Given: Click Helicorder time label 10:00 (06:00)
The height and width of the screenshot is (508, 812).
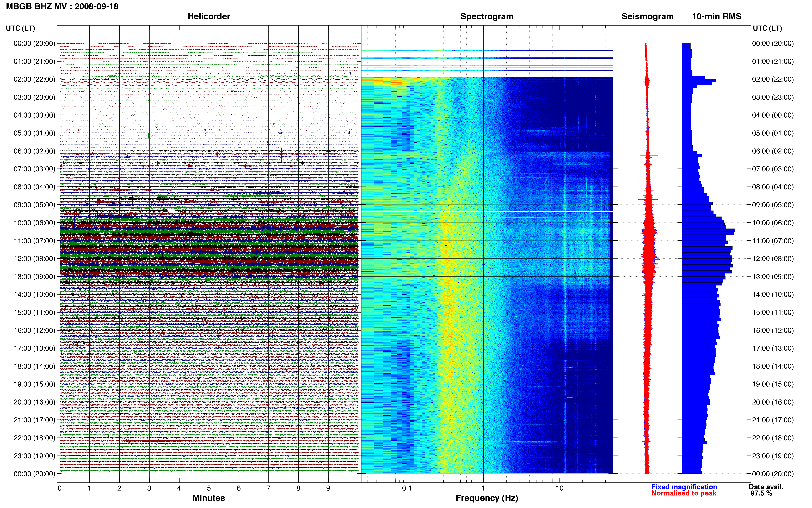Looking at the screenshot, I should tap(34, 223).
